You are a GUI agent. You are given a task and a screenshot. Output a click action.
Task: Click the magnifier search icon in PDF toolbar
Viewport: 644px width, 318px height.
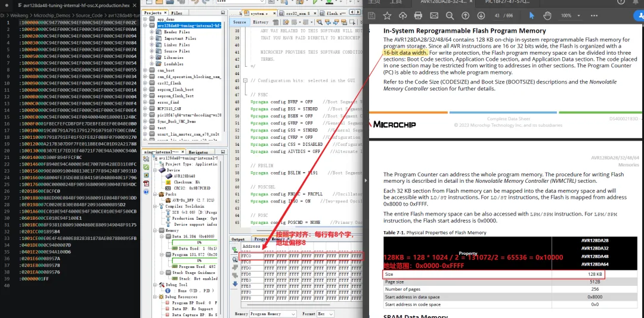(450, 15)
